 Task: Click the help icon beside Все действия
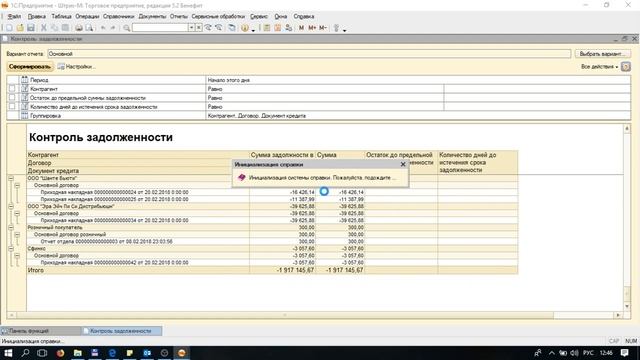click(626, 67)
